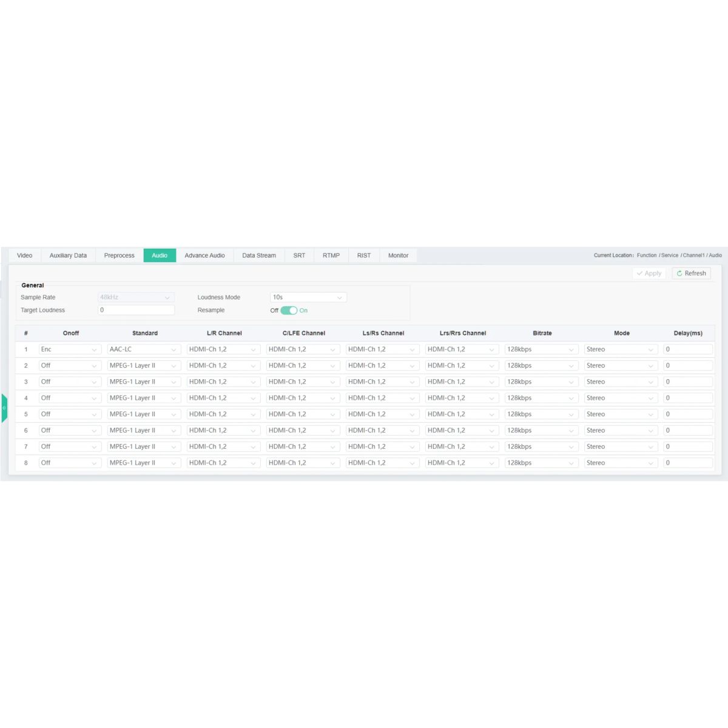The height and width of the screenshot is (728, 728).
Task: Expand the green sidebar handle on left edge
Action: [x=4, y=408]
